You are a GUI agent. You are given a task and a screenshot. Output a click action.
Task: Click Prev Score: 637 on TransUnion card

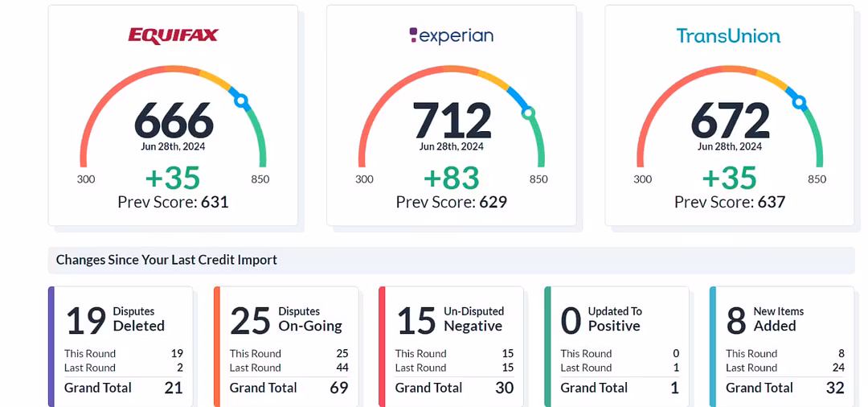730,202
